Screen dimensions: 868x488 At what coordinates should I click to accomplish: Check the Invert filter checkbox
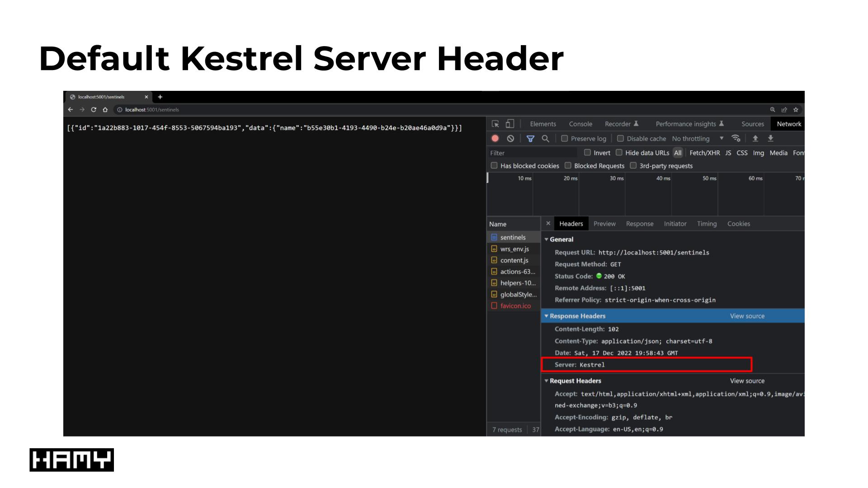[588, 153]
